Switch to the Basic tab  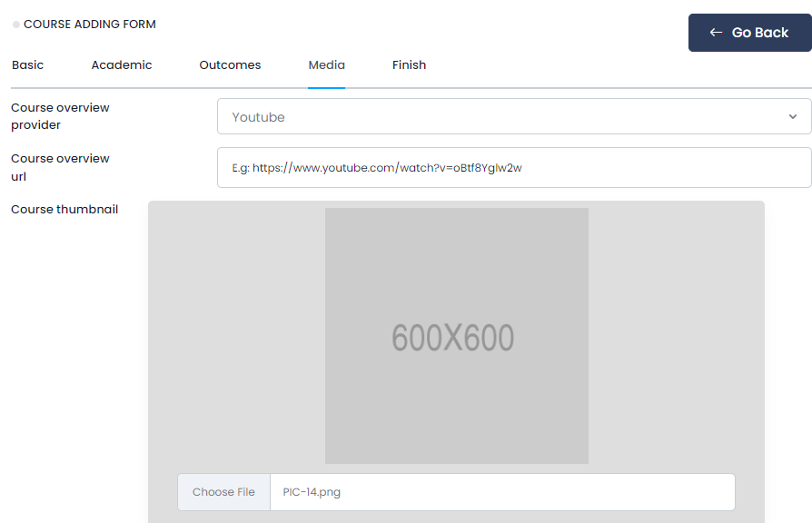(28, 65)
